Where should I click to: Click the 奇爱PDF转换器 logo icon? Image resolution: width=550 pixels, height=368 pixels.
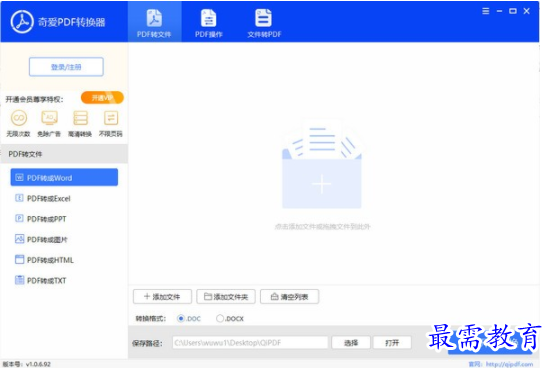pos(22,22)
